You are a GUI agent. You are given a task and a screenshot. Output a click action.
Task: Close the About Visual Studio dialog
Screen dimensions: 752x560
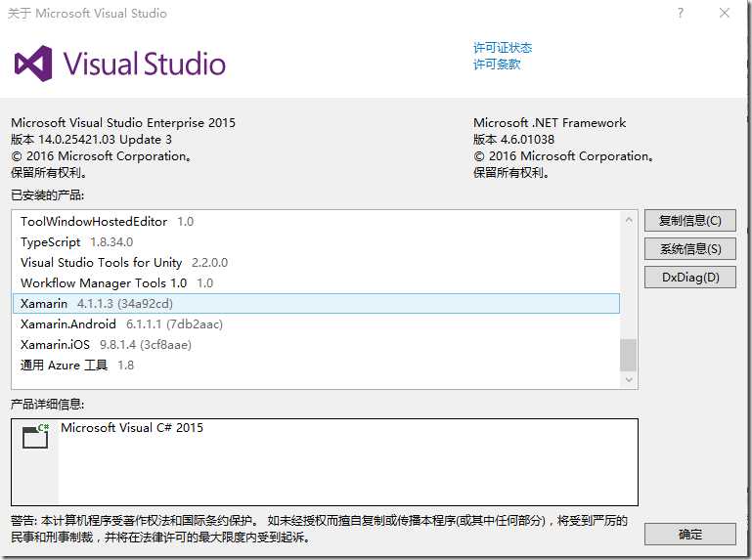(725, 13)
